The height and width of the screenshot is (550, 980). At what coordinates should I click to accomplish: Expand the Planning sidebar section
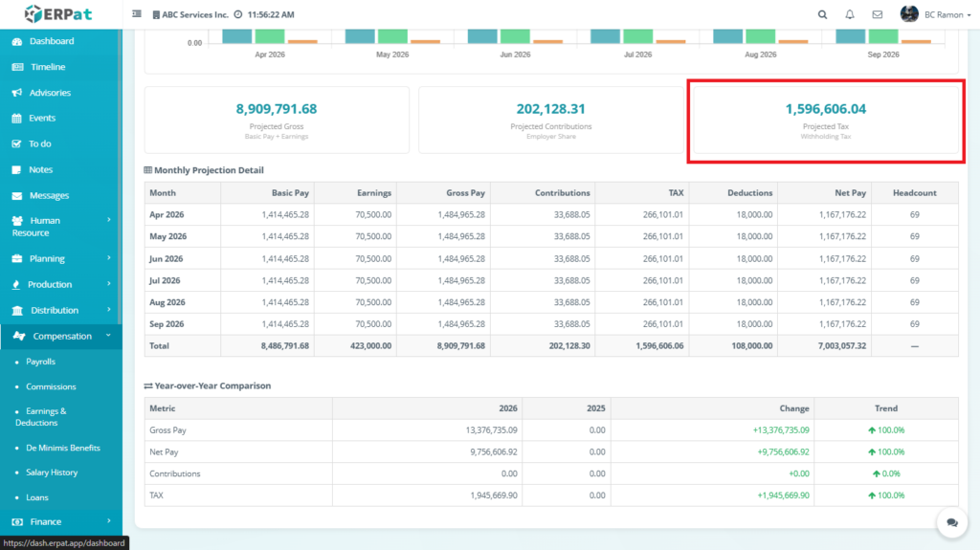[x=61, y=258]
